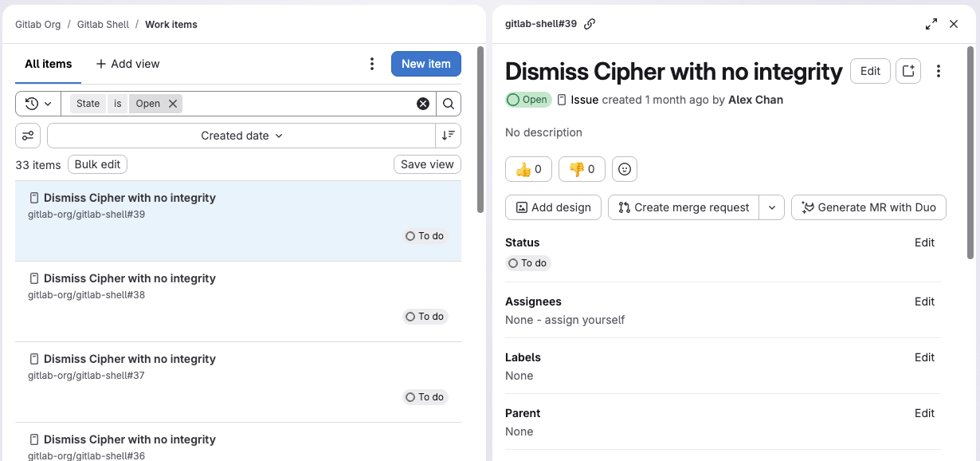Click the Add view tab
The width and height of the screenshot is (980, 461).
coord(127,64)
